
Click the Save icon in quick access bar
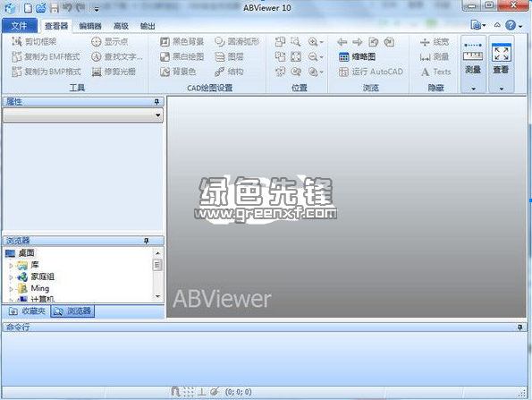pyautogui.click(x=55, y=8)
